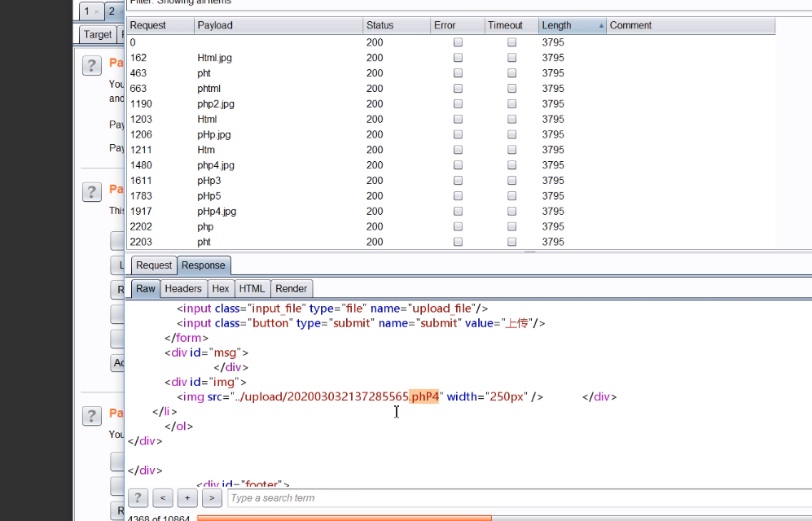Click the plus button in search bar
The image size is (812, 521).
click(187, 497)
